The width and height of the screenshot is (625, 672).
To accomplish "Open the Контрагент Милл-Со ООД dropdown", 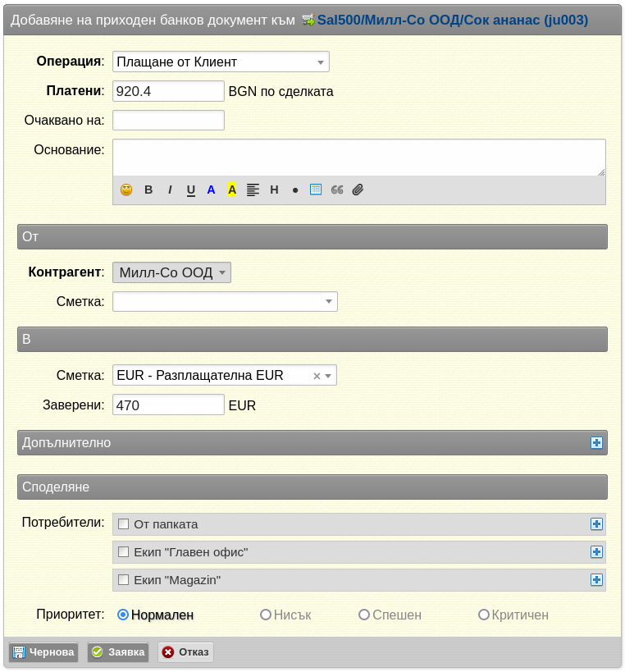I will coord(171,272).
